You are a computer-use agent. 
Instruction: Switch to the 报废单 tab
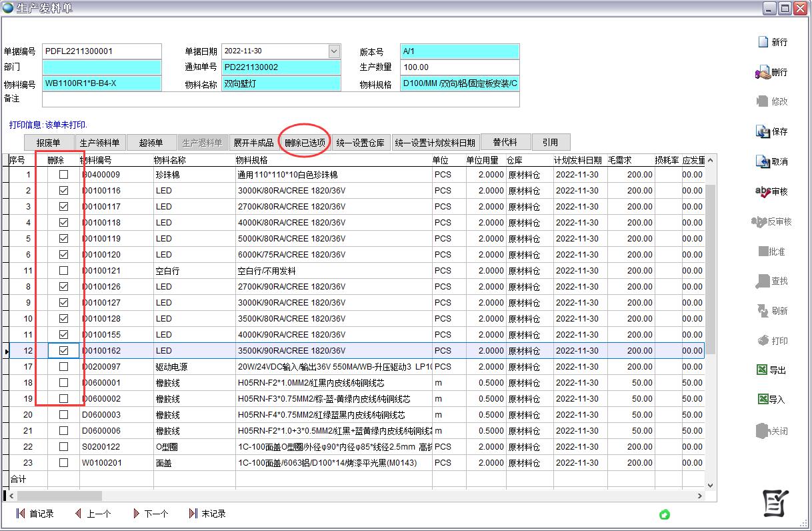point(48,143)
